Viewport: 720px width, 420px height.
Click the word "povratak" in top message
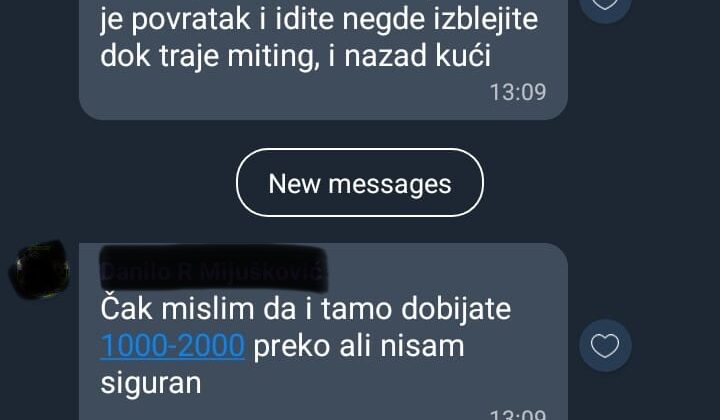(191, 20)
